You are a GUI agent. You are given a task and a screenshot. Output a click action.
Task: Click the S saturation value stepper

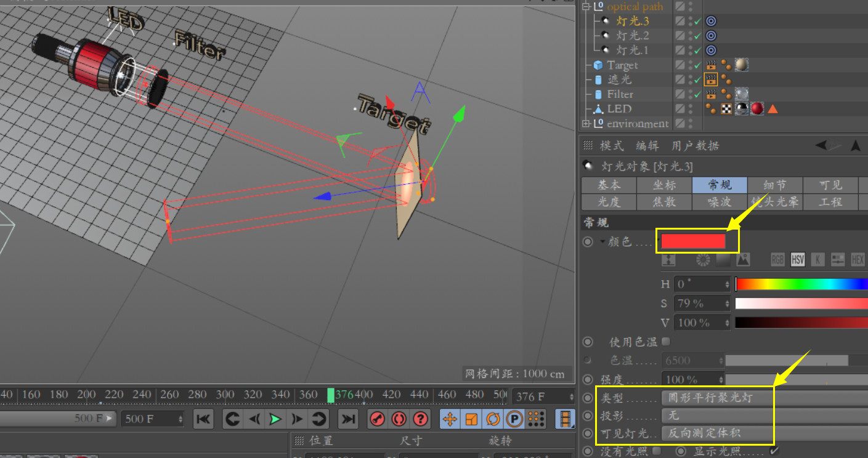tap(727, 303)
